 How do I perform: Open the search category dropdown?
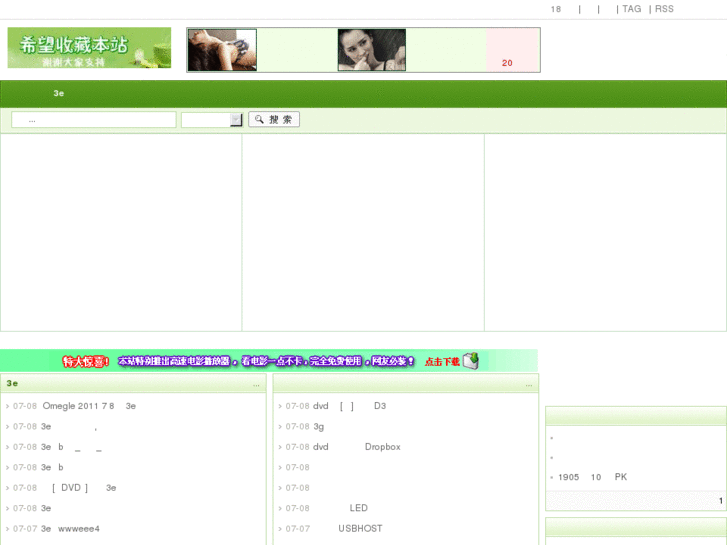tap(211, 120)
